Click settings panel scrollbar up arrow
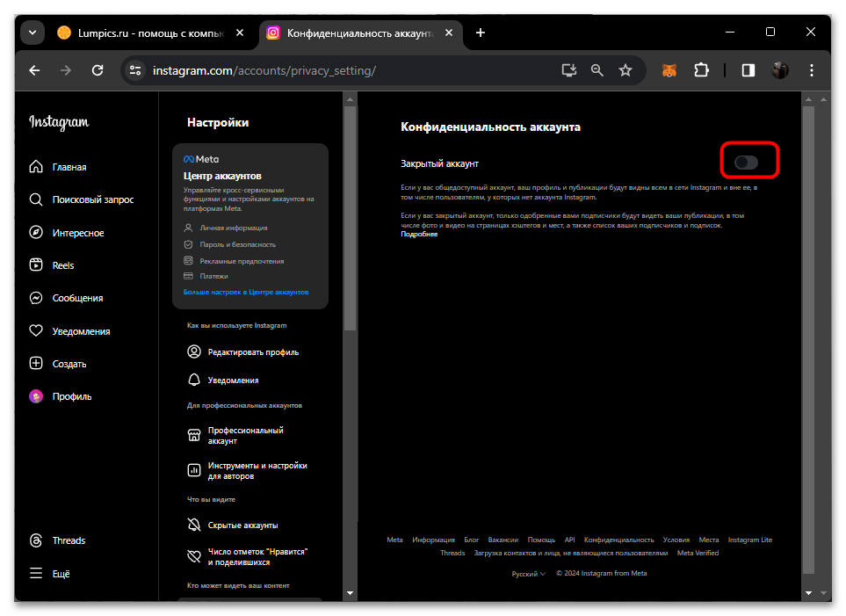Viewport: 846px width, 616px height. click(x=350, y=99)
